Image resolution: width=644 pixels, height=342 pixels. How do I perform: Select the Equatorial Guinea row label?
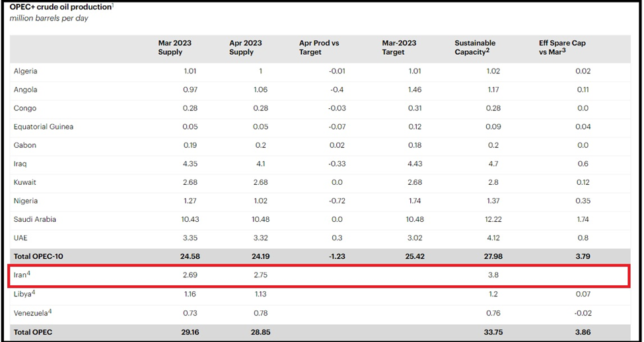tap(44, 127)
